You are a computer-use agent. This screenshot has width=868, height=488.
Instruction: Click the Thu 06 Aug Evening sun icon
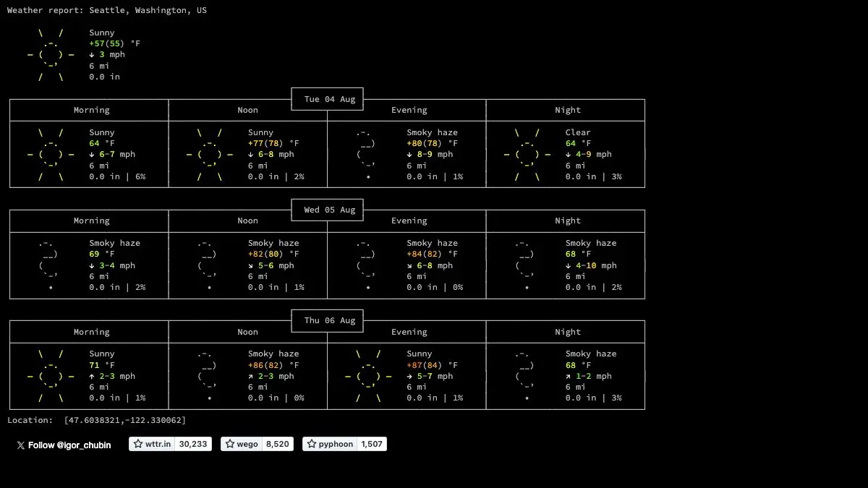(368, 376)
